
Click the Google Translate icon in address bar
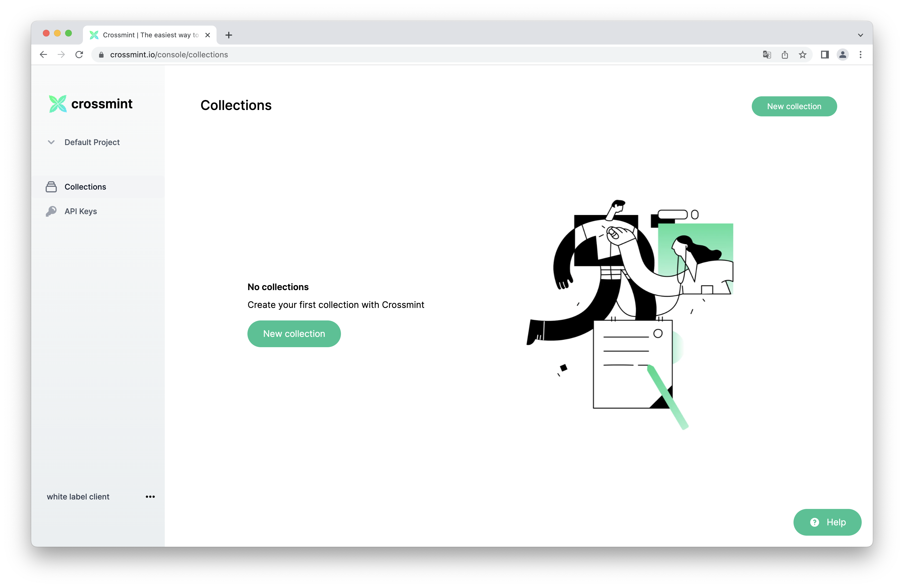click(767, 55)
